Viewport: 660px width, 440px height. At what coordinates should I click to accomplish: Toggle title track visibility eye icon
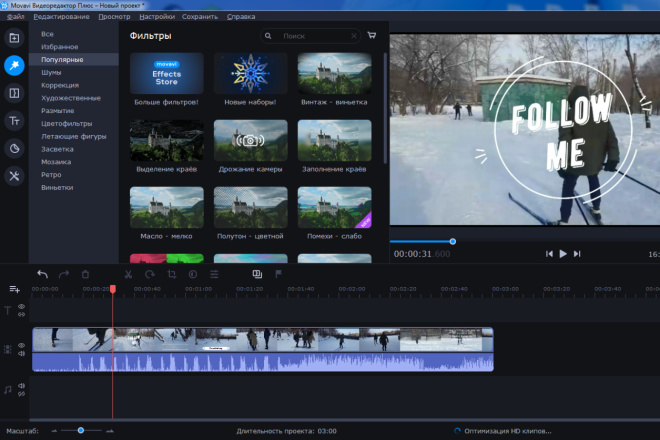21,307
